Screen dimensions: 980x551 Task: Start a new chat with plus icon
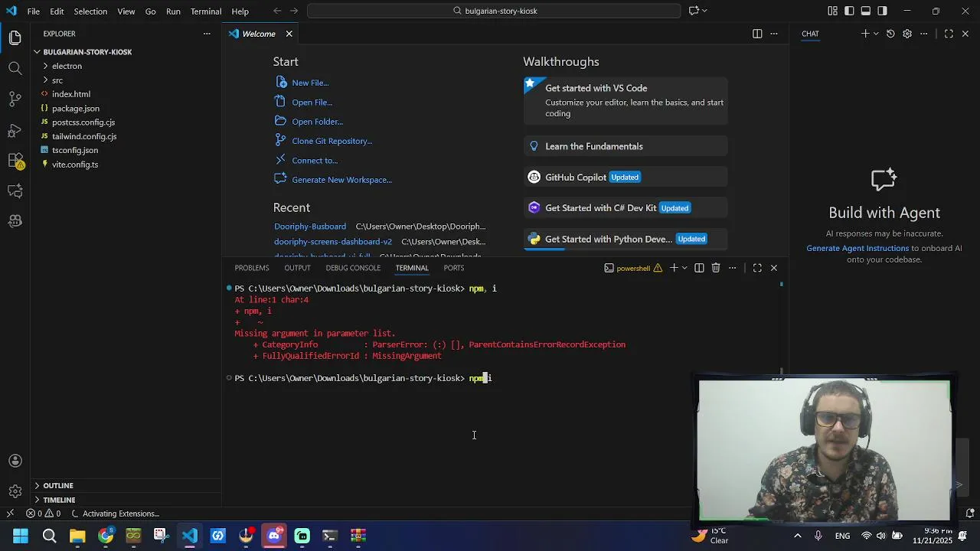tap(865, 34)
